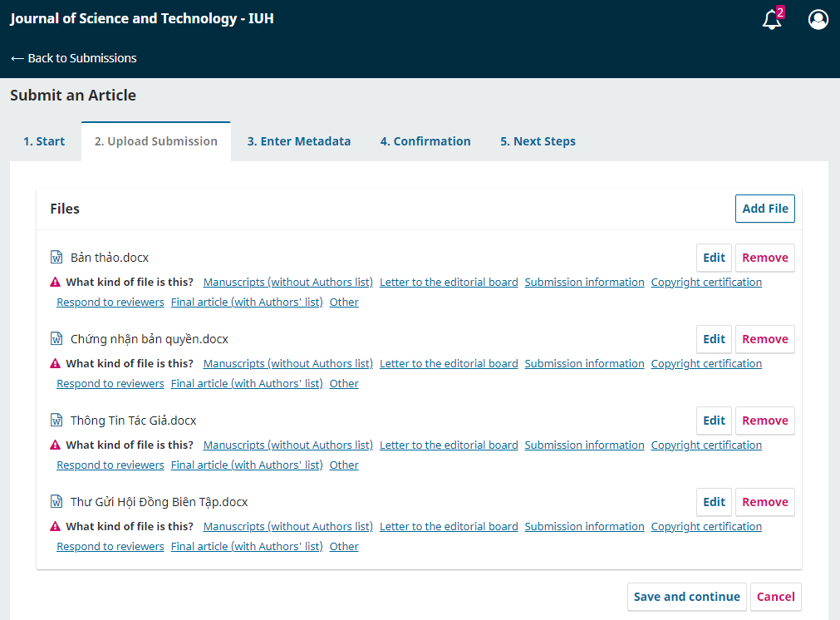This screenshot has height=620, width=840.
Task: Edit the Chứng nhận bản quyền.docx file
Action: tap(714, 339)
